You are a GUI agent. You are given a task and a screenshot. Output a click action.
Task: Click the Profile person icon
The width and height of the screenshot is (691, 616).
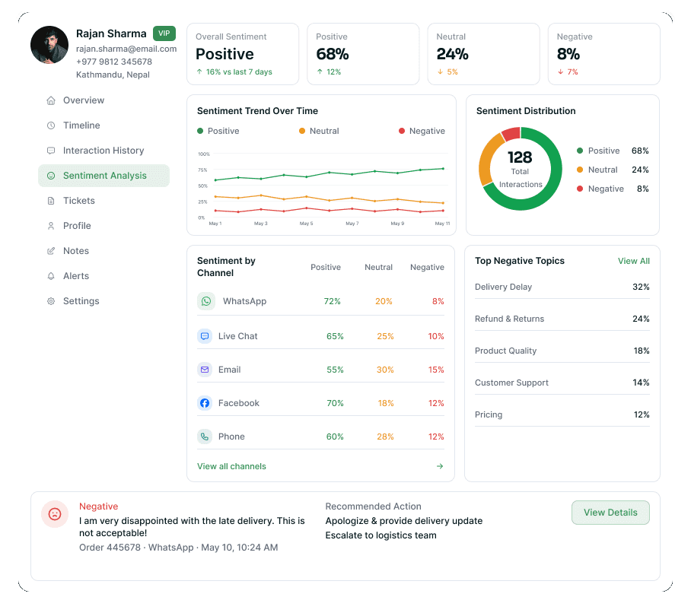[x=51, y=226]
